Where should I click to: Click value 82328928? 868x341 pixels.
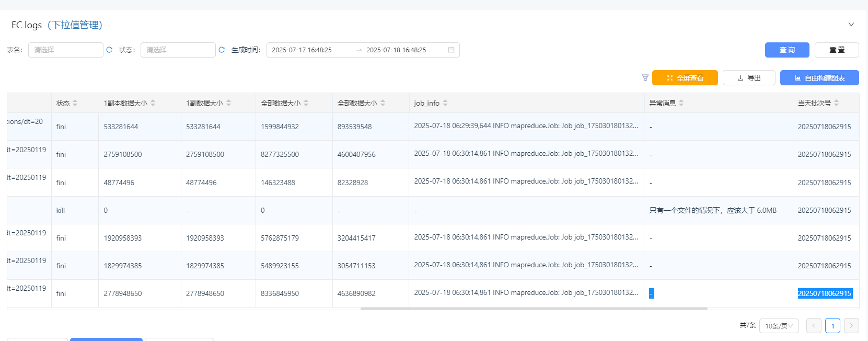(353, 183)
